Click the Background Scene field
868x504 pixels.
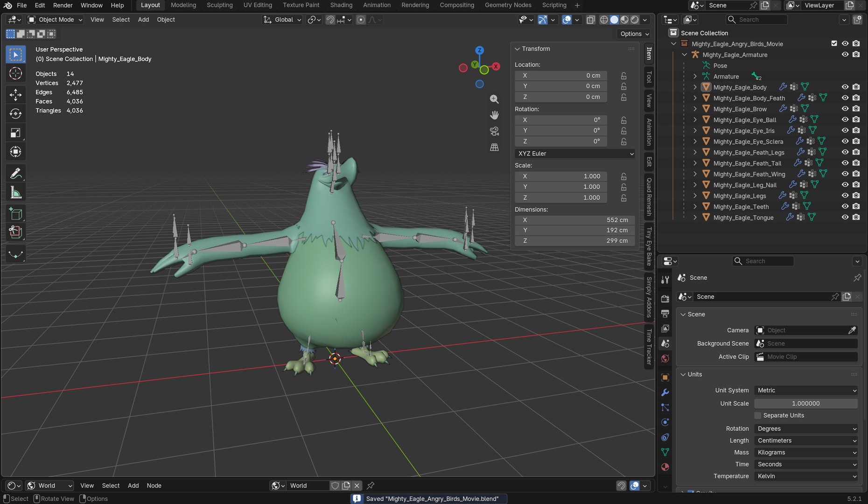806,343
